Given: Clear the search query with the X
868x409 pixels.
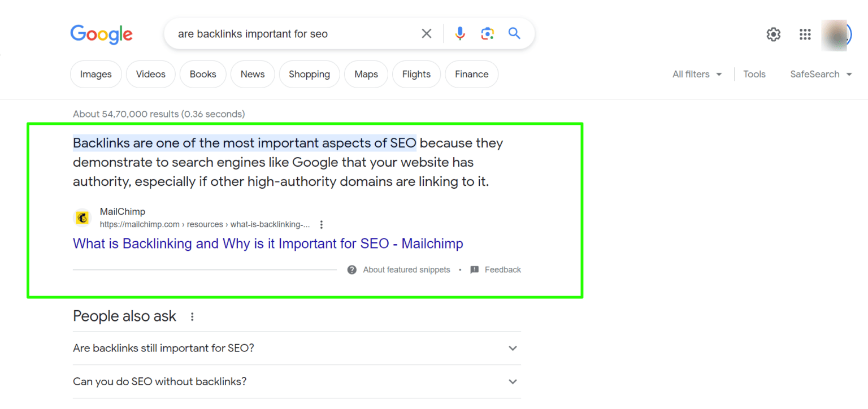Looking at the screenshot, I should click(x=426, y=33).
